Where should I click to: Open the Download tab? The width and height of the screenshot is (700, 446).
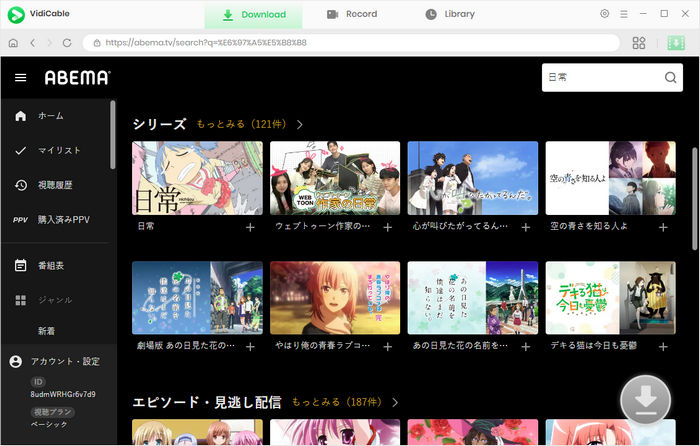click(x=254, y=15)
